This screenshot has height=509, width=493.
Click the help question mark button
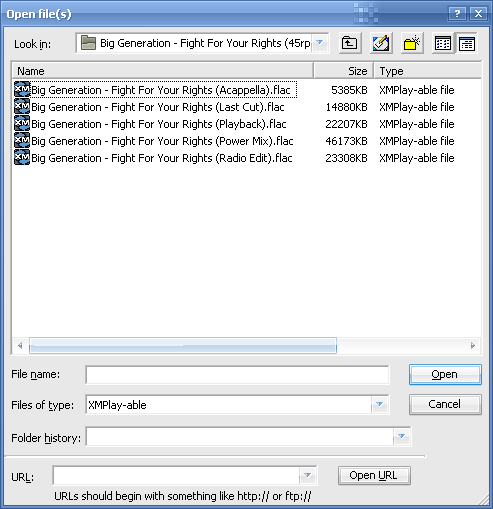tap(457, 14)
